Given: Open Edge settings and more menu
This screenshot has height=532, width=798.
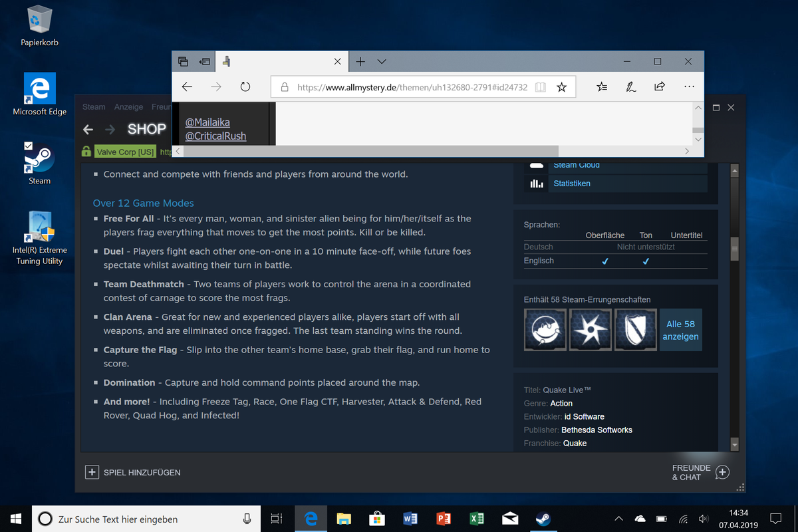Looking at the screenshot, I should pyautogui.click(x=688, y=86).
